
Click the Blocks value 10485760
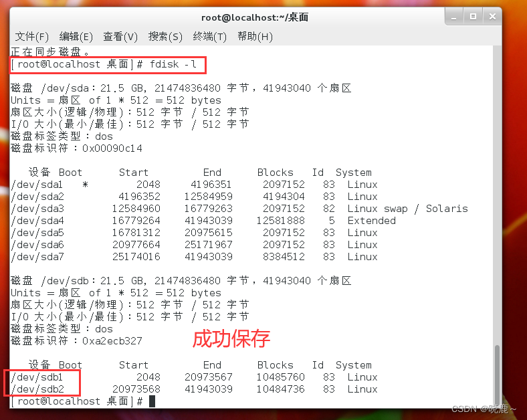pyautogui.click(x=281, y=377)
